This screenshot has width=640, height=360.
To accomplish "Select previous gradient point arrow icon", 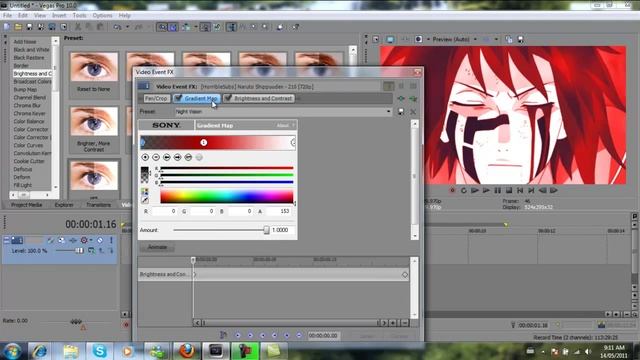I will pyautogui.click(x=167, y=157).
